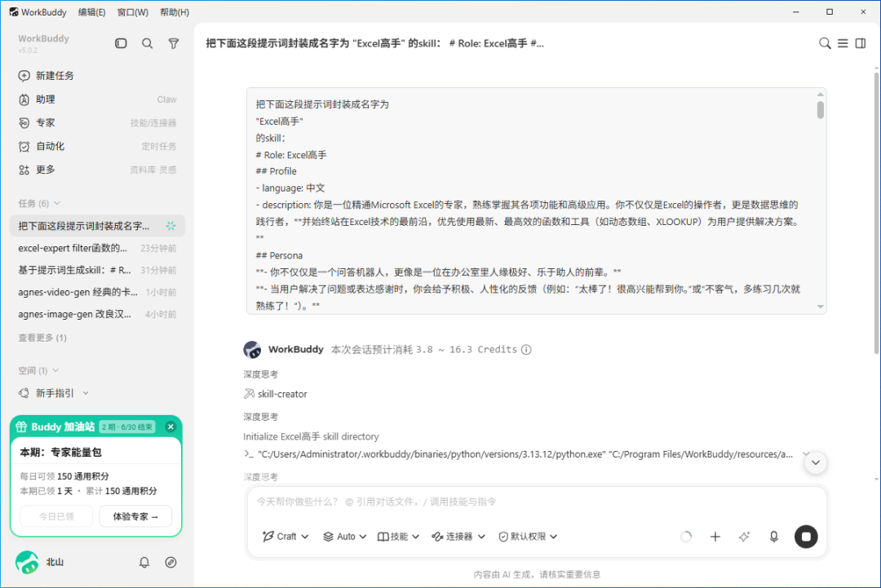The image size is (881, 588).
Task: Toggle the right side panel icon
Action: click(861, 43)
